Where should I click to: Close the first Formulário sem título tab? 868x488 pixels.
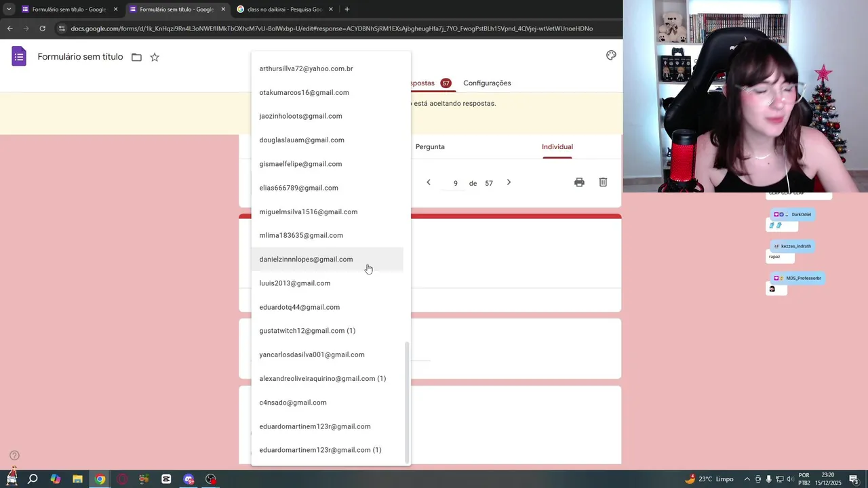(x=115, y=9)
